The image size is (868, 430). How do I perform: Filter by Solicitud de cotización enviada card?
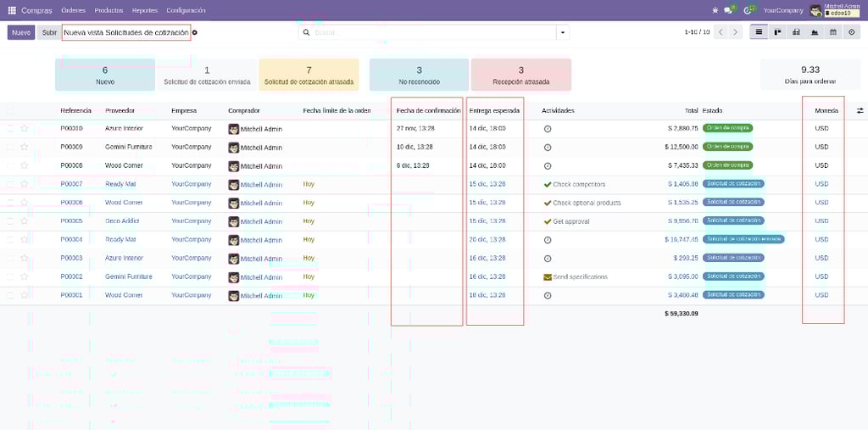tap(207, 75)
